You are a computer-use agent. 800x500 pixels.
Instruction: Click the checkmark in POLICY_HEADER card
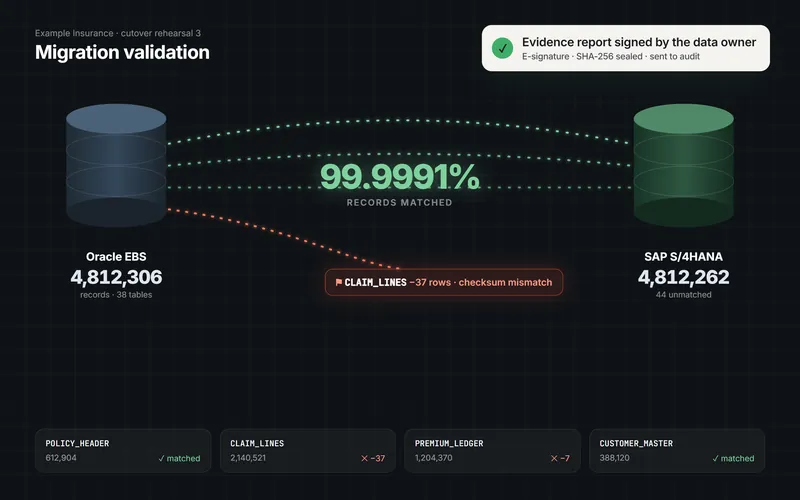tap(161, 459)
